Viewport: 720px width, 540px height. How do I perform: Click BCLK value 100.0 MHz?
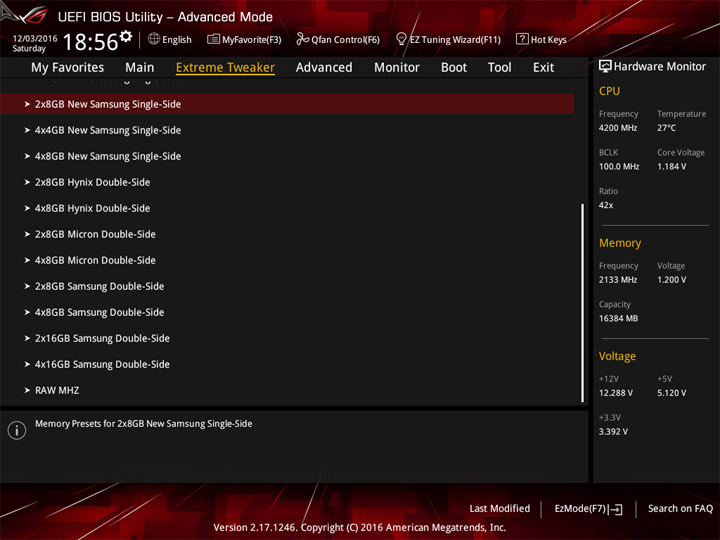[619, 167]
